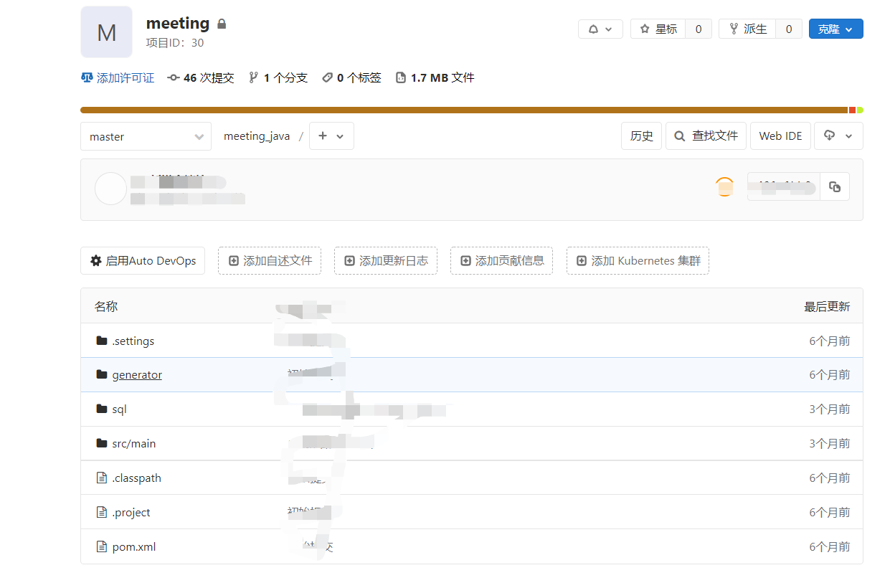Open the notification bell dropdown
The width and height of the screenshot is (890, 588).
(x=600, y=29)
